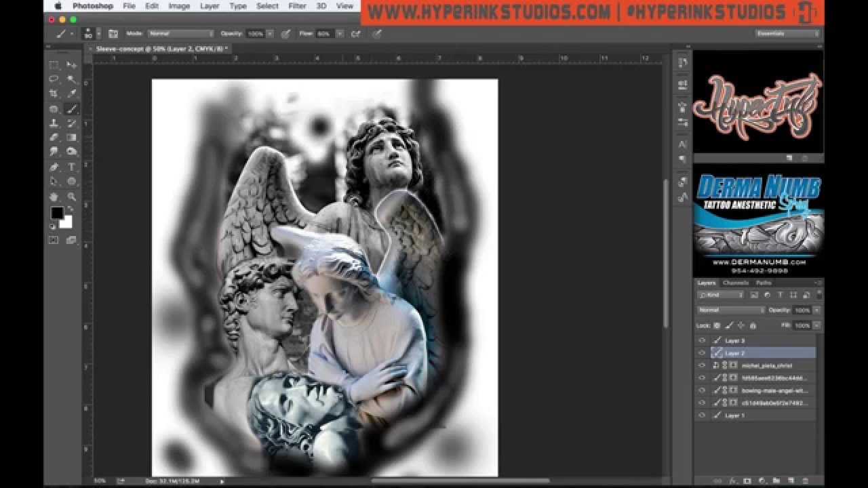The height and width of the screenshot is (488, 868).
Task: Select the Path Selection tool
Action: click(x=54, y=182)
